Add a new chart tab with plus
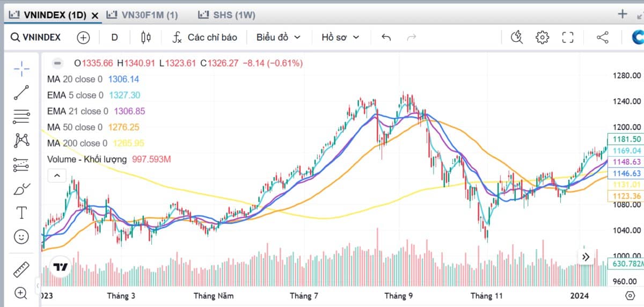This screenshot has width=644, height=307. click(x=623, y=14)
